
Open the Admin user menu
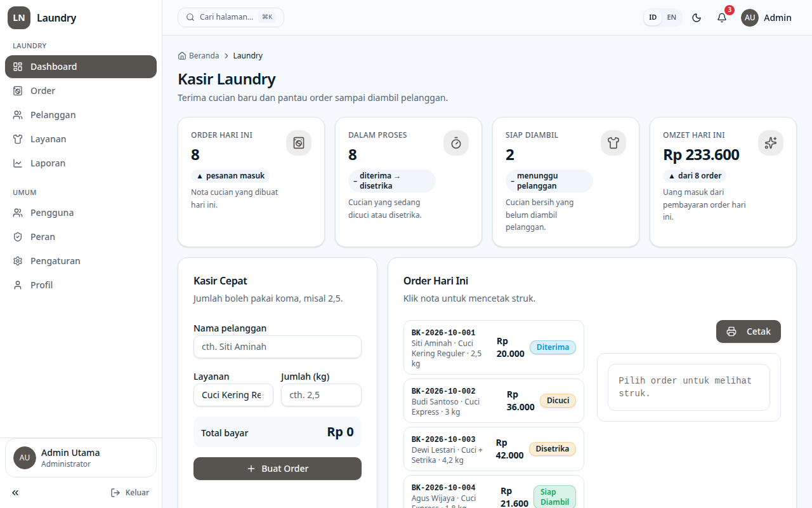(x=766, y=18)
